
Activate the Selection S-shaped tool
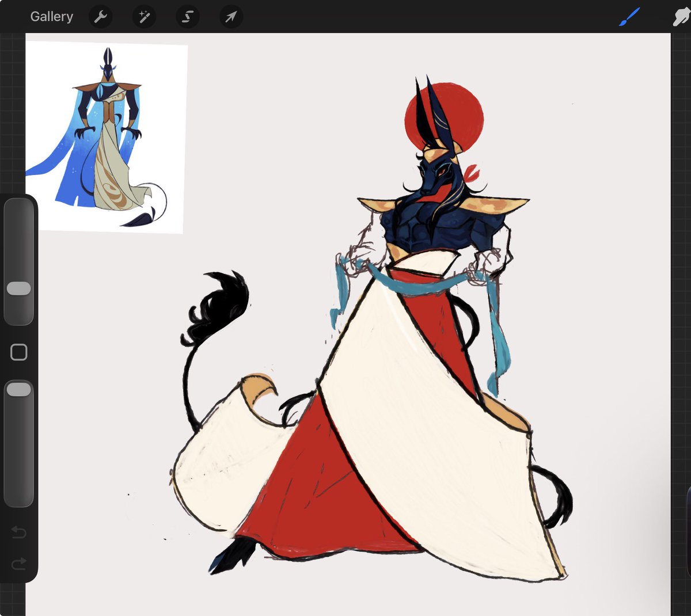[187, 17]
